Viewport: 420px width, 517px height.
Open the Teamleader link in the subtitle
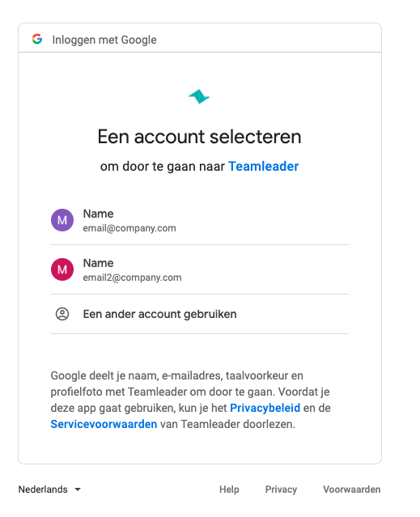click(x=263, y=166)
